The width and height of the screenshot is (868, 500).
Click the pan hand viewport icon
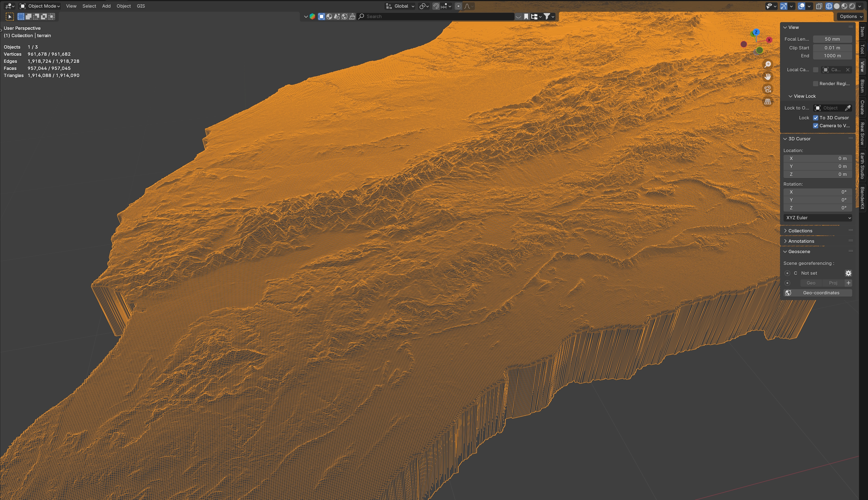coord(767,77)
